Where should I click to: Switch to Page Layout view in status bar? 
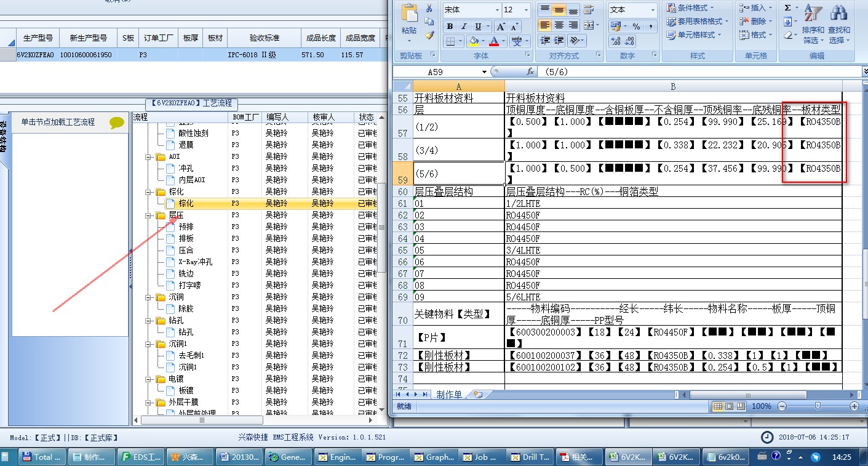[730, 406]
